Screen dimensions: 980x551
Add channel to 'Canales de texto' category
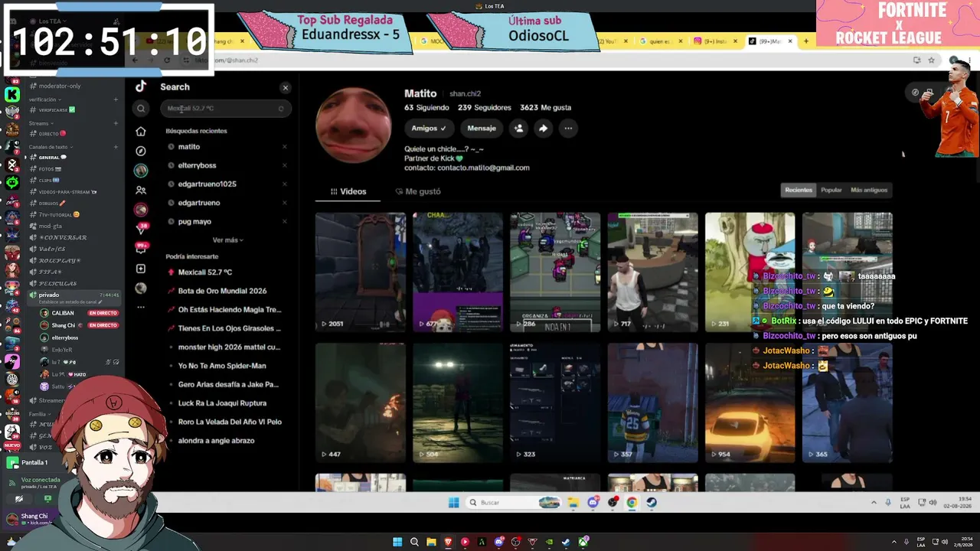point(116,147)
